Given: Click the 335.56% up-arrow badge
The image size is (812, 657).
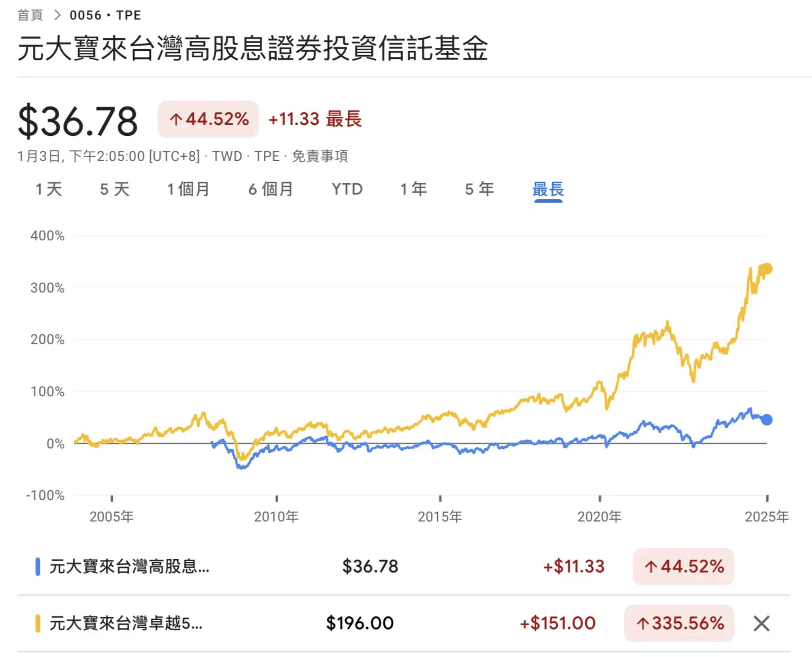Looking at the screenshot, I should pyautogui.click(x=679, y=623).
